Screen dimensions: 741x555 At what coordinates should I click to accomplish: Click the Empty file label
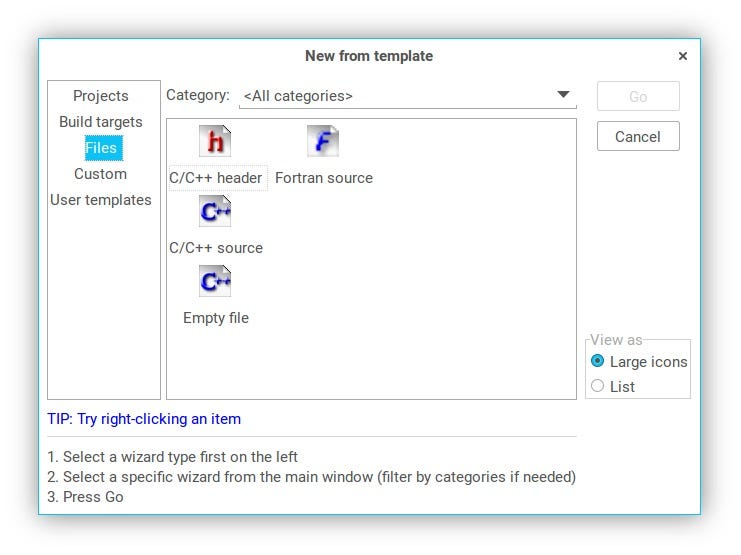click(216, 318)
